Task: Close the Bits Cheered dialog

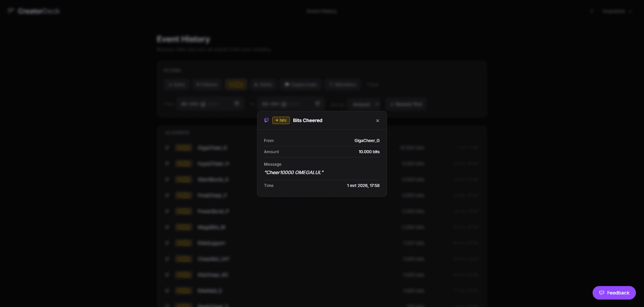Action: (x=377, y=121)
